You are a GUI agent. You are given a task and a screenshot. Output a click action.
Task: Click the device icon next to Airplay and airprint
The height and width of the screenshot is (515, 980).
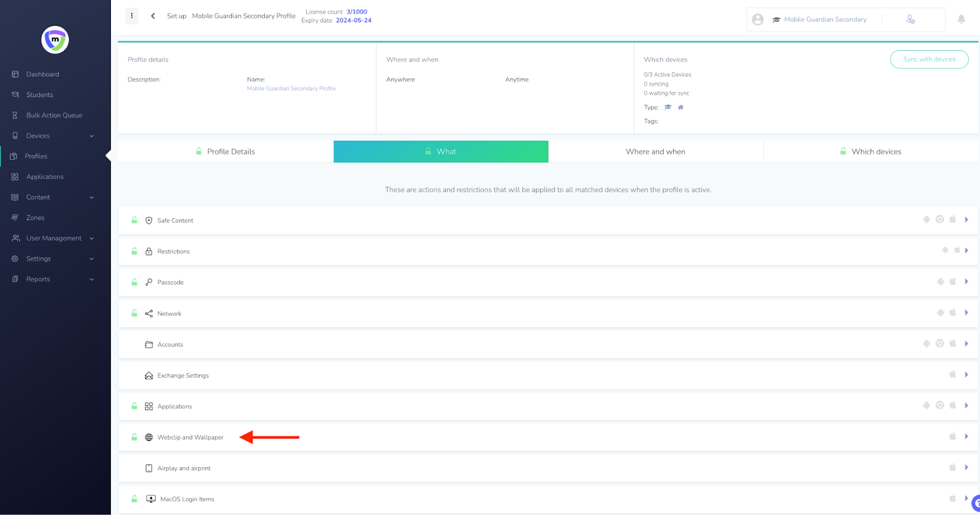coord(149,468)
